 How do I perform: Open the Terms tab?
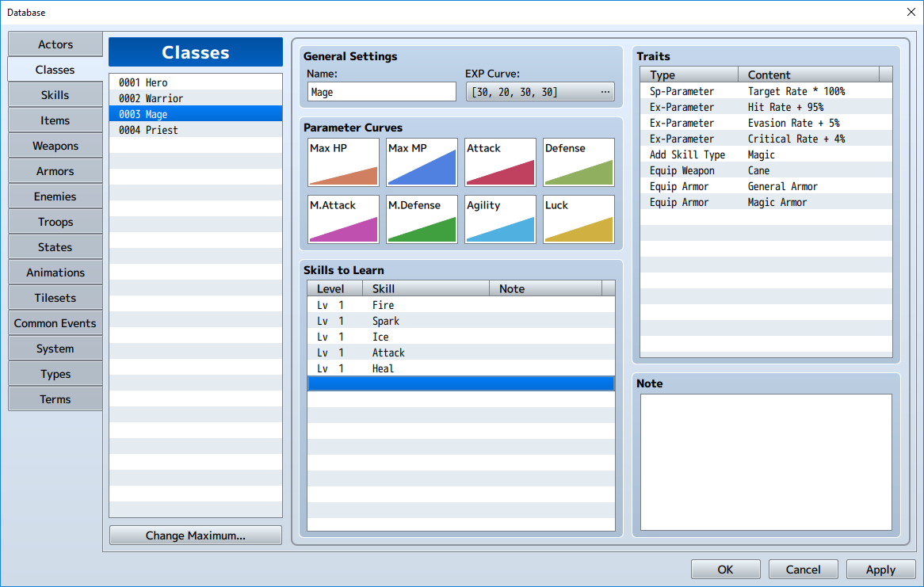click(55, 399)
